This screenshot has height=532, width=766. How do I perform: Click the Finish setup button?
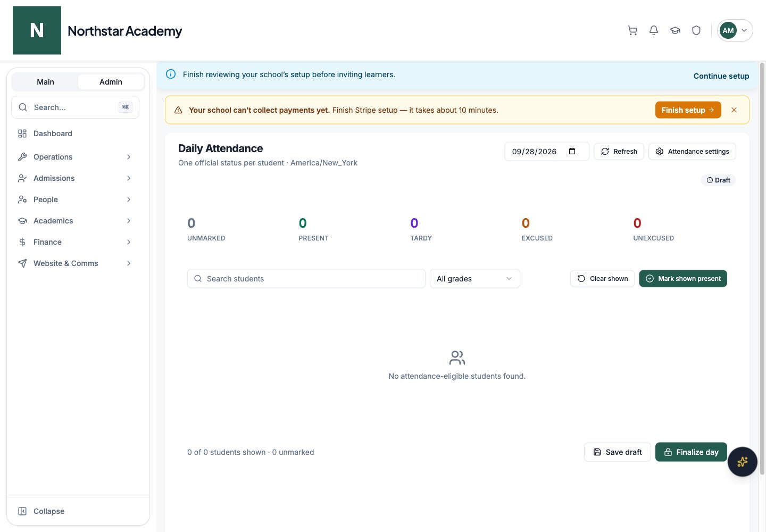pyautogui.click(x=688, y=110)
